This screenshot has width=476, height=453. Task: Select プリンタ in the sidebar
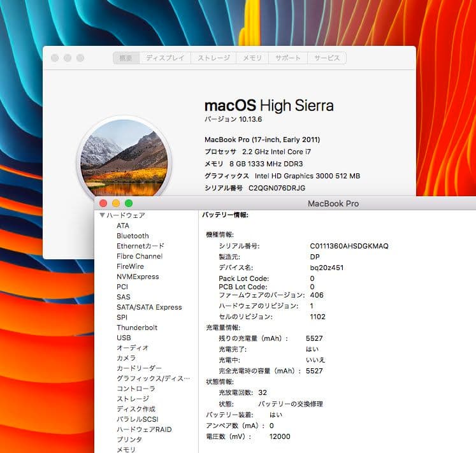click(129, 440)
